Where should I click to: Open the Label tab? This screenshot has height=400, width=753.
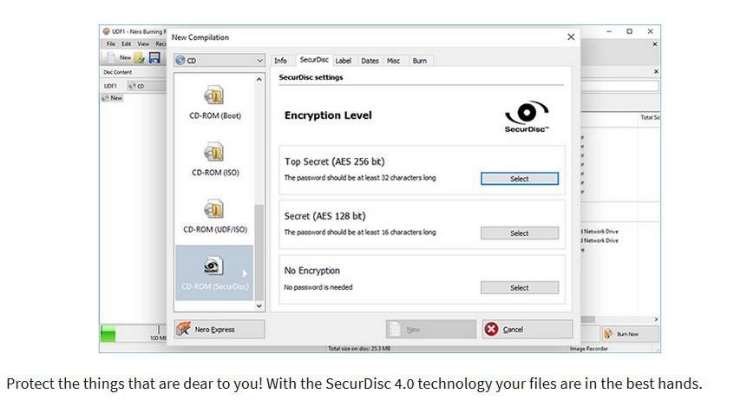pyautogui.click(x=343, y=61)
